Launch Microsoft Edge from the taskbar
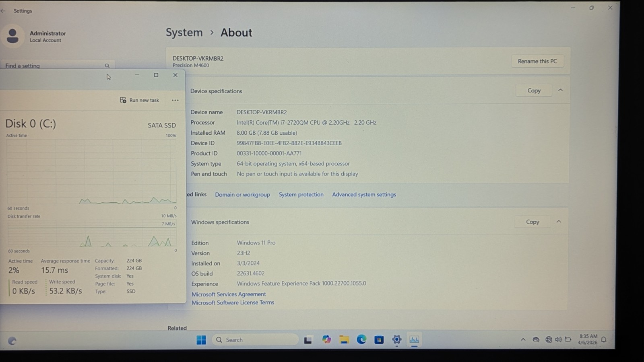Screen dimensions: 644x362 361,340
